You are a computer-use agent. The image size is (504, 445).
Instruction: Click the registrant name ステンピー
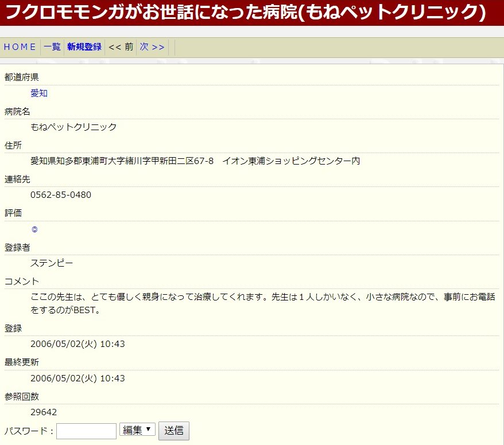click(x=52, y=263)
